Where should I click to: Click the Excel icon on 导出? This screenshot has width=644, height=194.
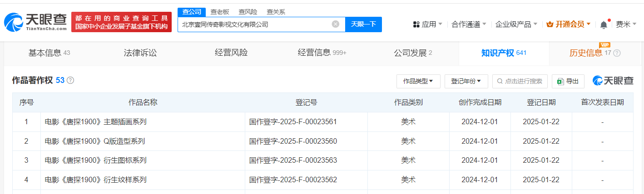[x=561, y=81]
